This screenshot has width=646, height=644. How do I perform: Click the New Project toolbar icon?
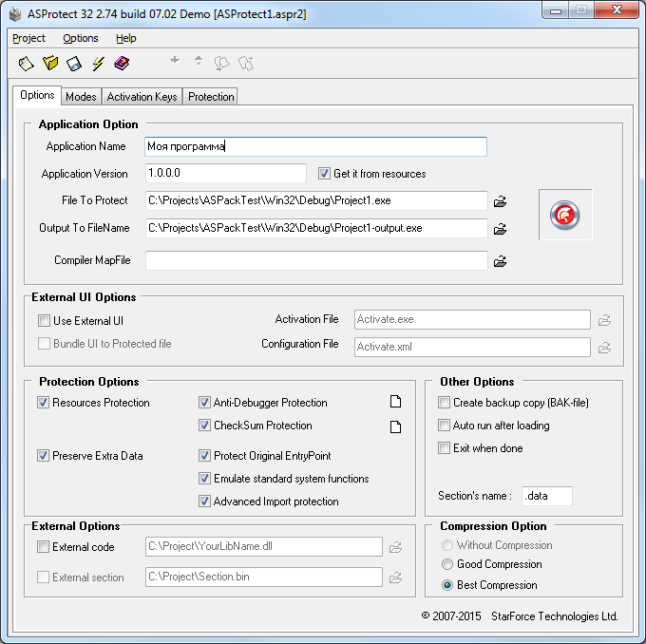[x=26, y=64]
